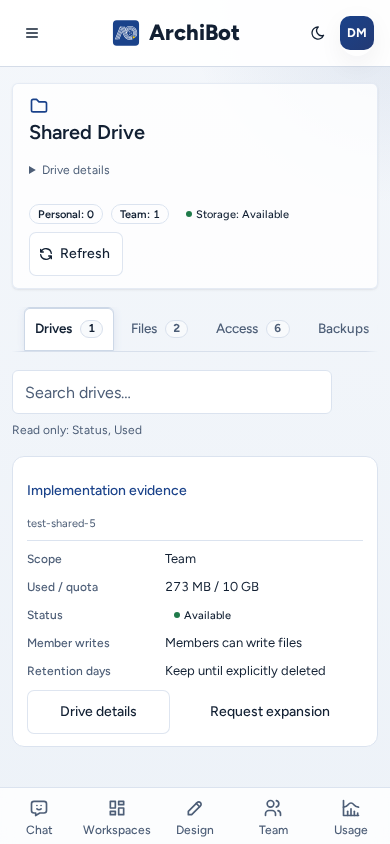Click the ArchiBot title text
The height and width of the screenshot is (844, 390).
pos(194,33)
